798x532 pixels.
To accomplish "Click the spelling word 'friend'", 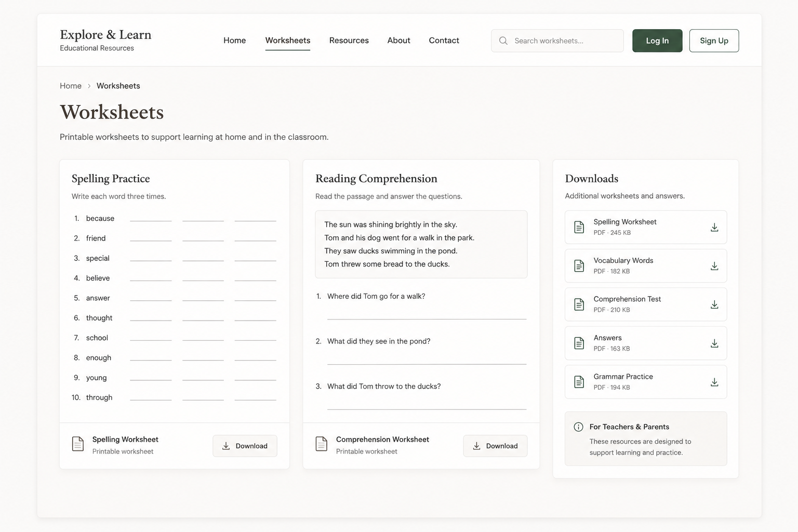I will [96, 238].
